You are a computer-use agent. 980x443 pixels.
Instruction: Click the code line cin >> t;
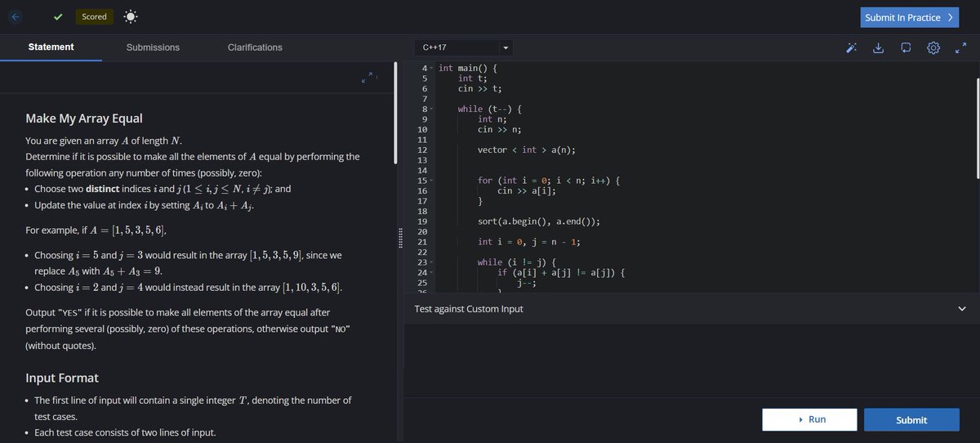click(x=480, y=88)
